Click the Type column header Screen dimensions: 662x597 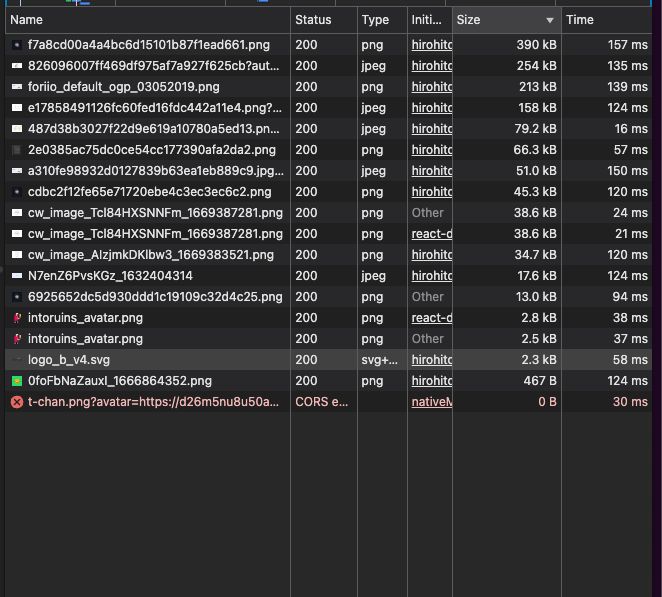(x=375, y=20)
